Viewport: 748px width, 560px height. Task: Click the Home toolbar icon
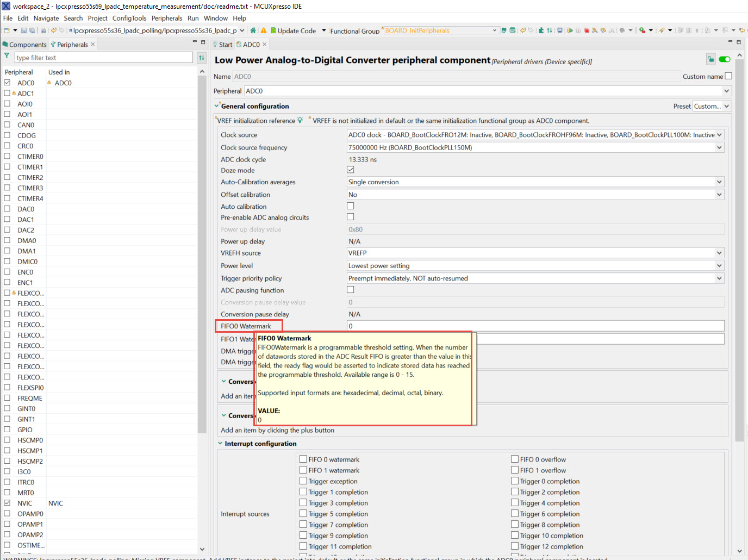pyautogui.click(x=253, y=30)
